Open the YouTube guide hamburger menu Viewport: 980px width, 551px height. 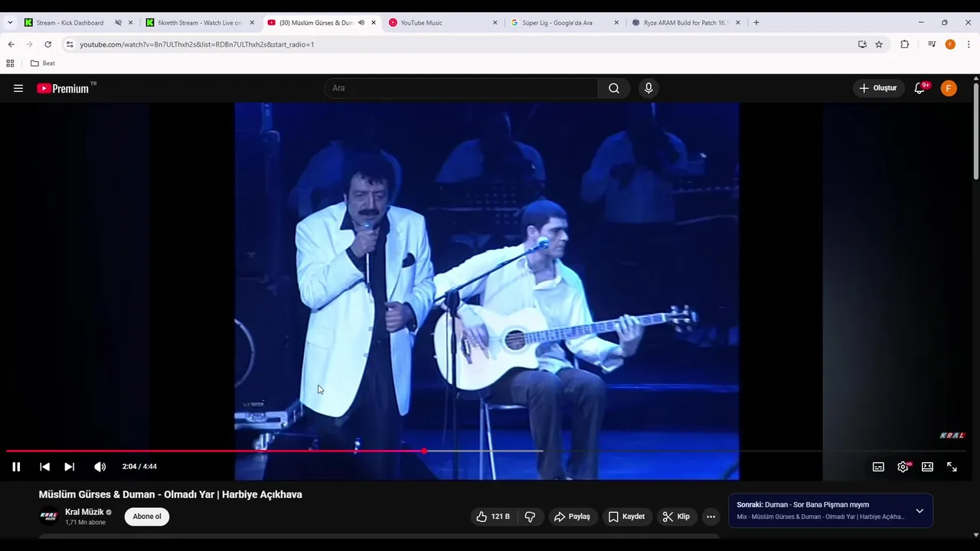tap(18, 88)
